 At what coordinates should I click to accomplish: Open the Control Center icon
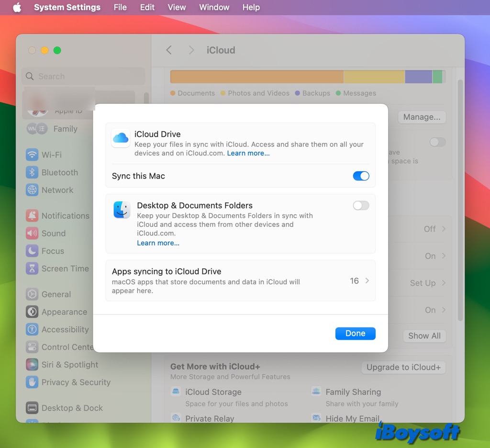tap(32, 347)
